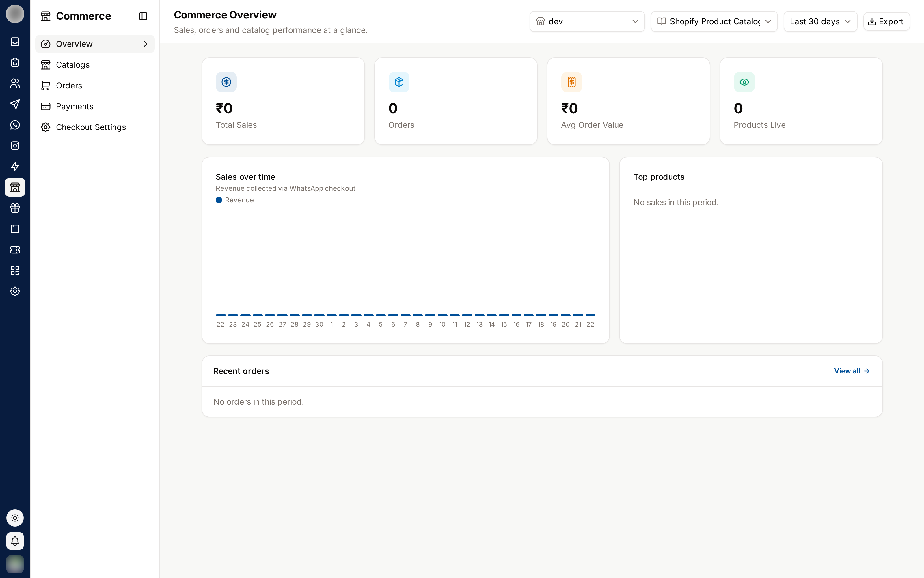Image resolution: width=924 pixels, height=578 pixels.
Task: Open the window icon below the gift icon
Action: pyautogui.click(x=15, y=229)
